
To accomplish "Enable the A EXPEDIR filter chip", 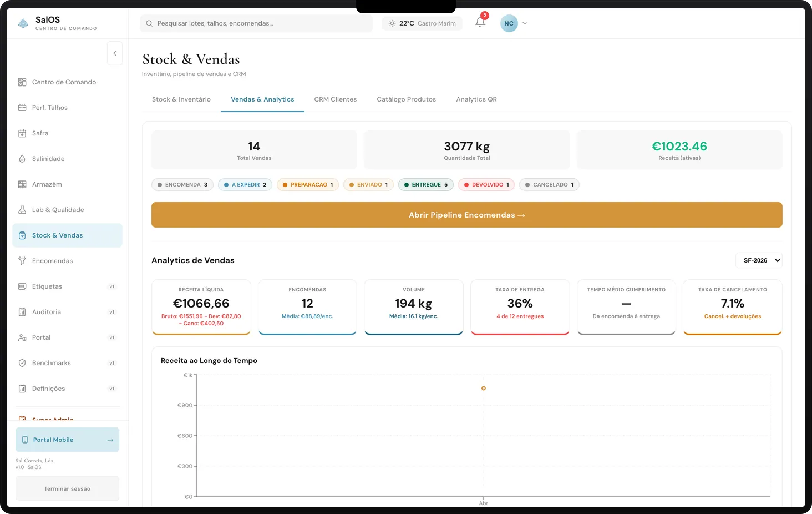I will 245,184.
